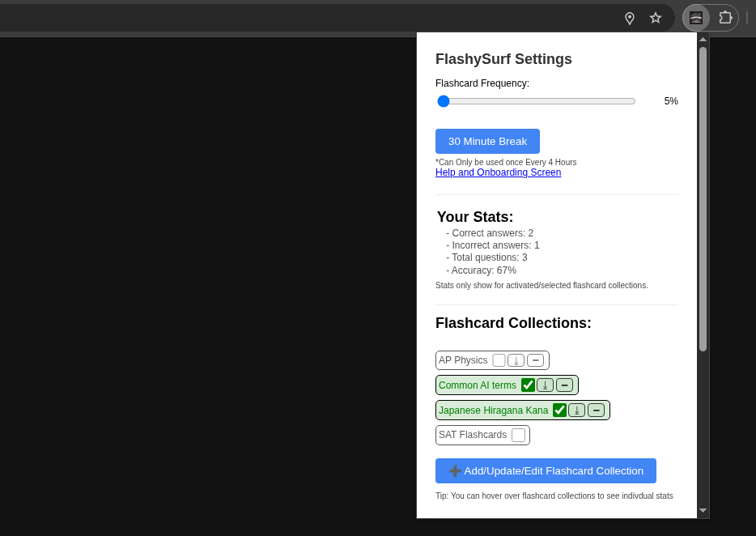Open the FlashySurf extension icon in toolbar

pyautogui.click(x=696, y=19)
